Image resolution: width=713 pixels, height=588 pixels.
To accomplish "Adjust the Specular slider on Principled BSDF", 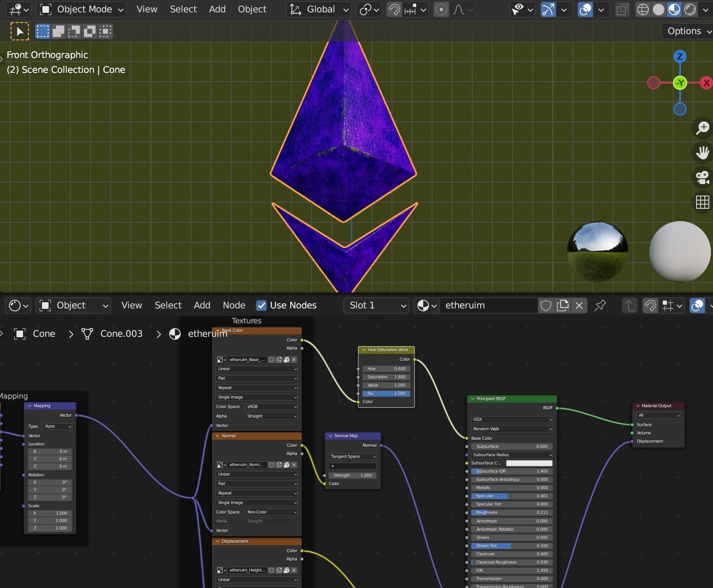I will coord(512,496).
